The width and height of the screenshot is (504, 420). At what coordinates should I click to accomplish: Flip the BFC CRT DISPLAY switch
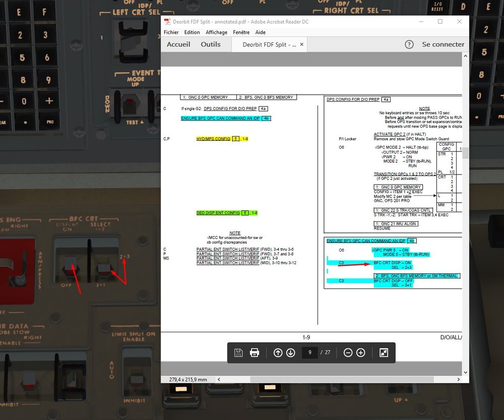click(71, 265)
